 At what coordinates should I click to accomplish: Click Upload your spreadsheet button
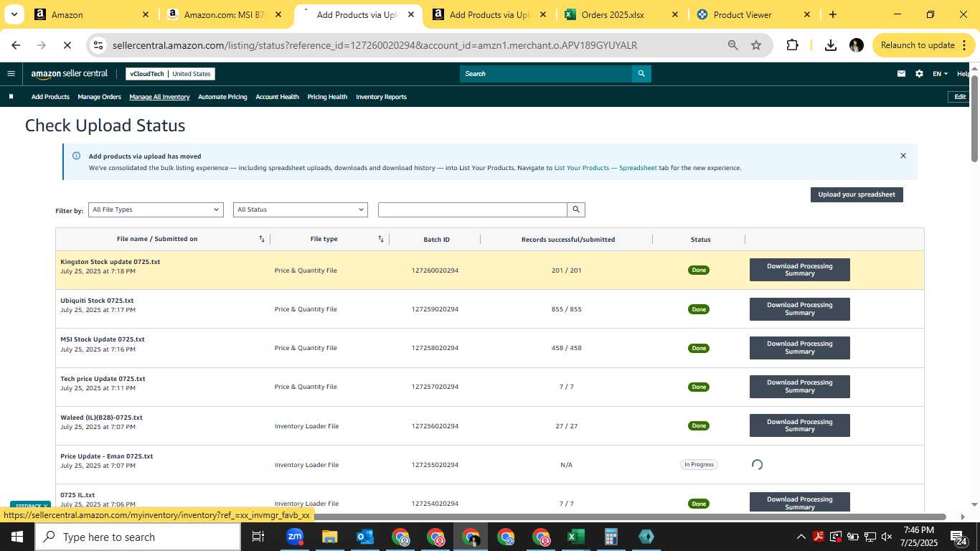point(857,194)
